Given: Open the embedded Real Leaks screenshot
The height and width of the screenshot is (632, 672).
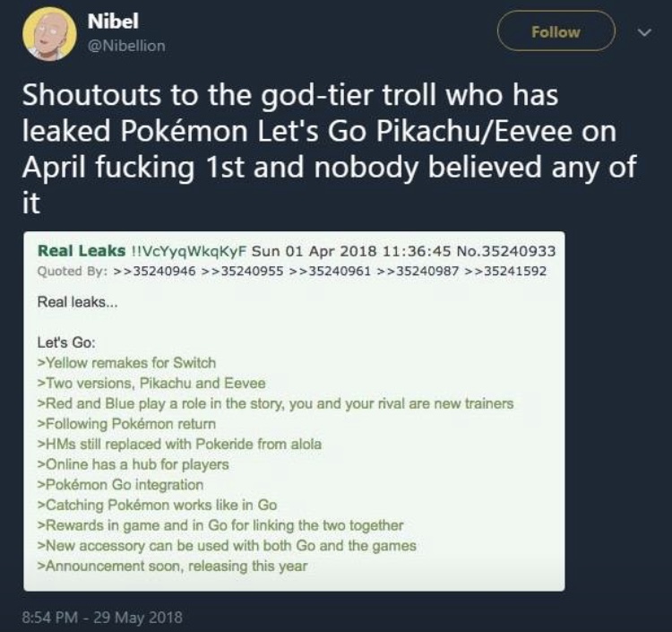Looking at the screenshot, I should [294, 411].
